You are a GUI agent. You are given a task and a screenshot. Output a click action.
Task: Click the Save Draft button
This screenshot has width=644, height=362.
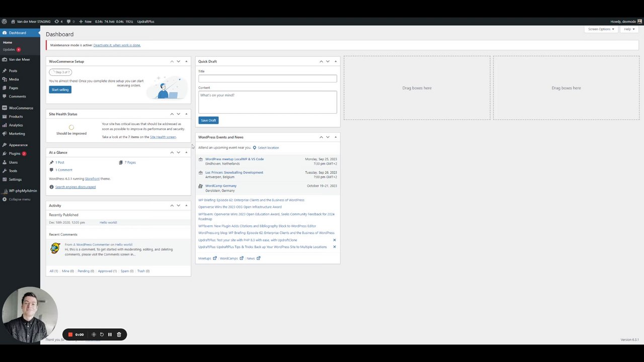[208, 120]
